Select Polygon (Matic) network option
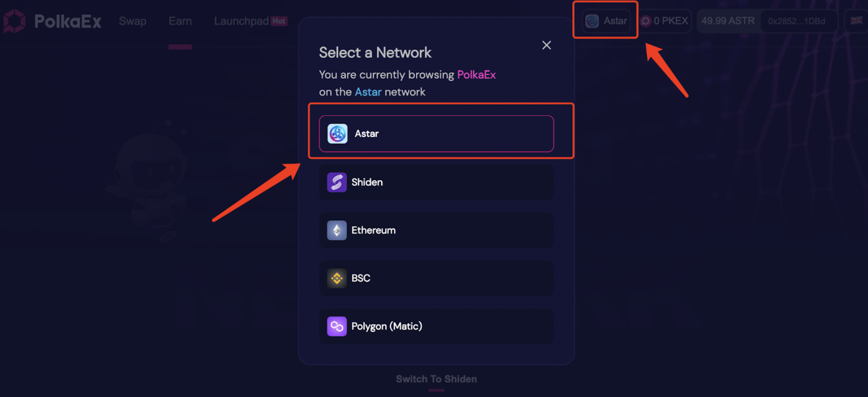 pyautogui.click(x=436, y=326)
